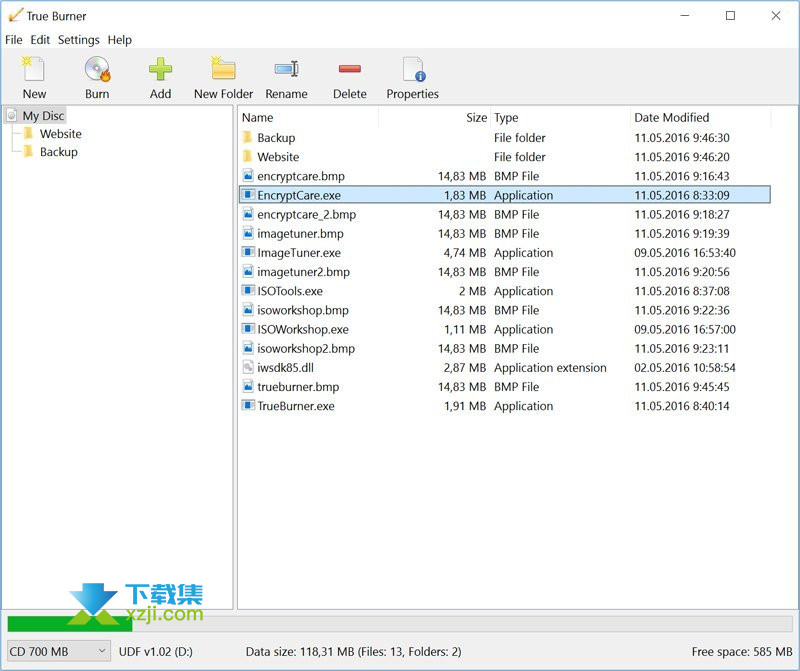The width and height of the screenshot is (800, 671).
Task: Open the CD 700 MB disc type dropdown
Action: click(x=59, y=652)
